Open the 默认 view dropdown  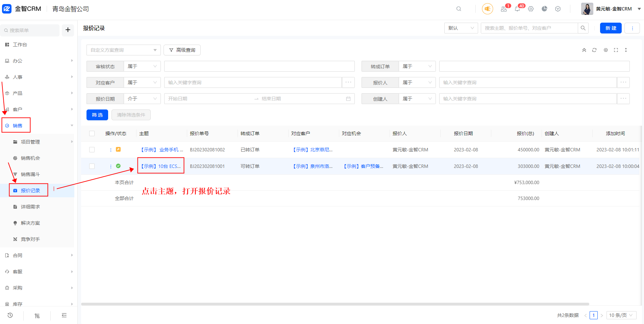[x=461, y=28]
